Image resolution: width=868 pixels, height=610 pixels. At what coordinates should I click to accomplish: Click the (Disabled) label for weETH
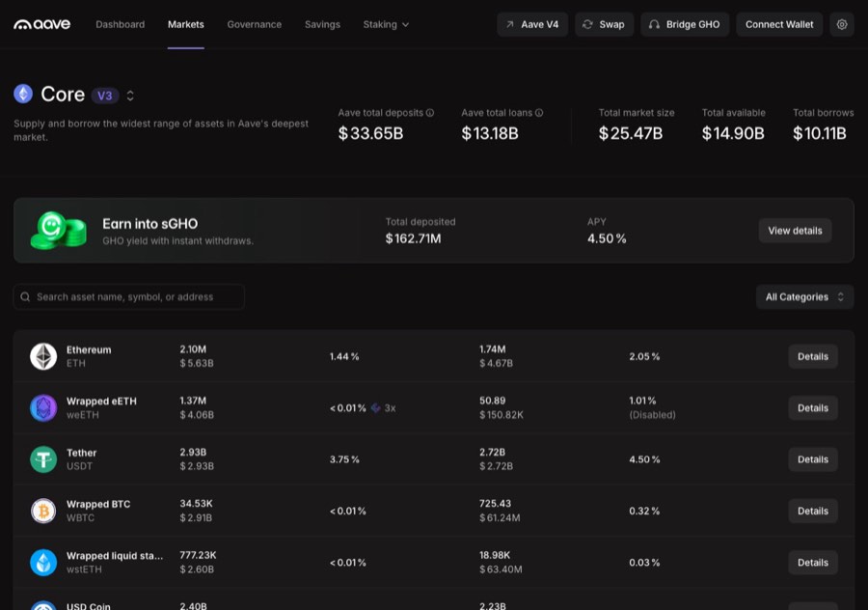[x=652, y=415]
